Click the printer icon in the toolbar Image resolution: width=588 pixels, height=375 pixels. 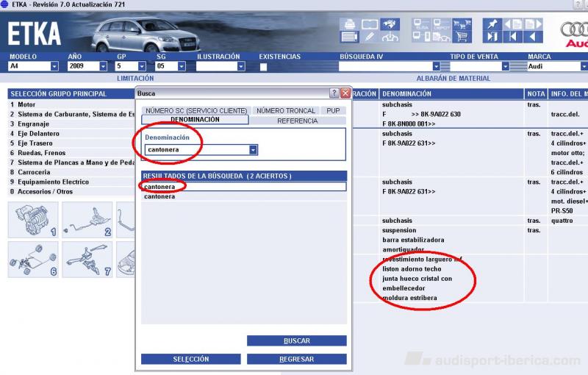tap(350, 25)
